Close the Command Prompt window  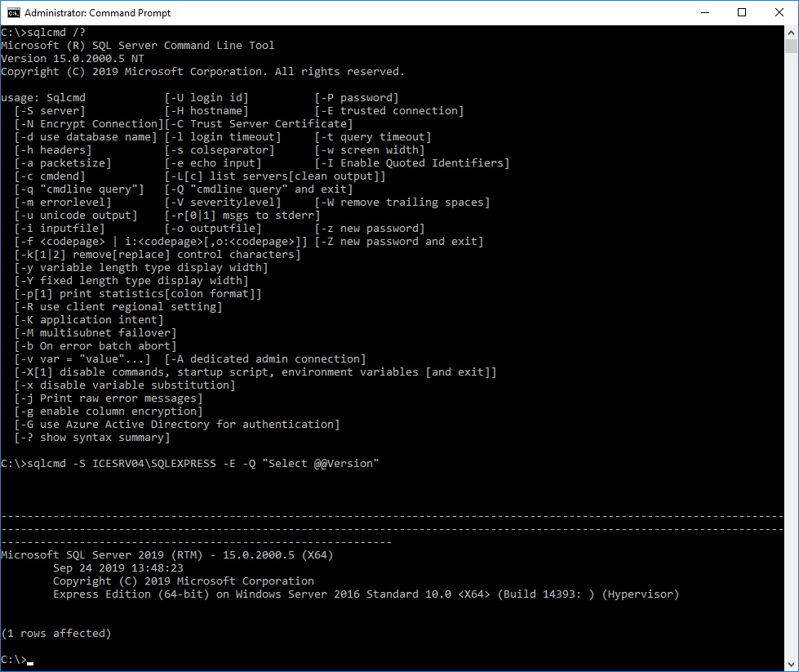779,13
